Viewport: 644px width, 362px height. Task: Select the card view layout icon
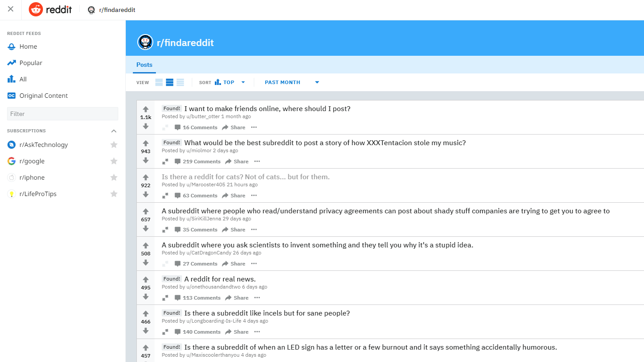pyautogui.click(x=159, y=82)
